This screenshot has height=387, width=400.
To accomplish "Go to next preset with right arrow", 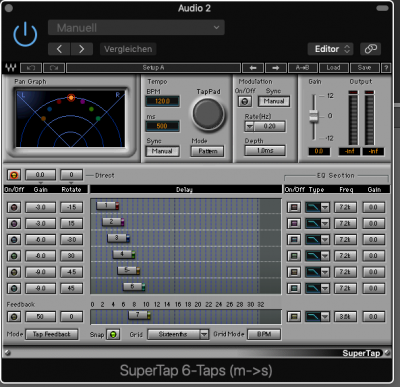I will coord(81,49).
